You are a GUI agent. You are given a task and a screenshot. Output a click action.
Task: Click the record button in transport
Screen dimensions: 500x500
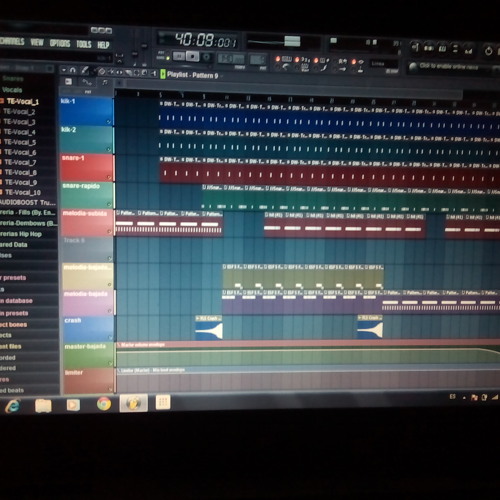point(207,57)
